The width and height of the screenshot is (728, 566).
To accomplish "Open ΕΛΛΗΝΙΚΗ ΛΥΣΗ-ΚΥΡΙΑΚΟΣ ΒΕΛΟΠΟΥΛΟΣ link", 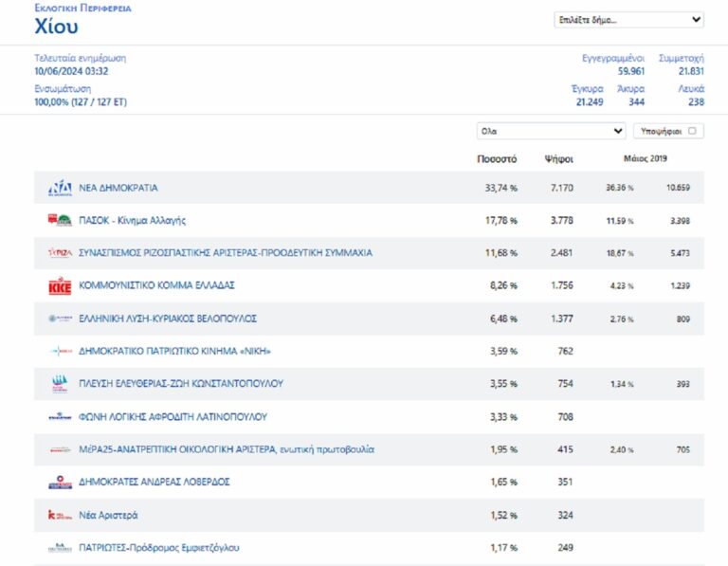I will [168, 319].
